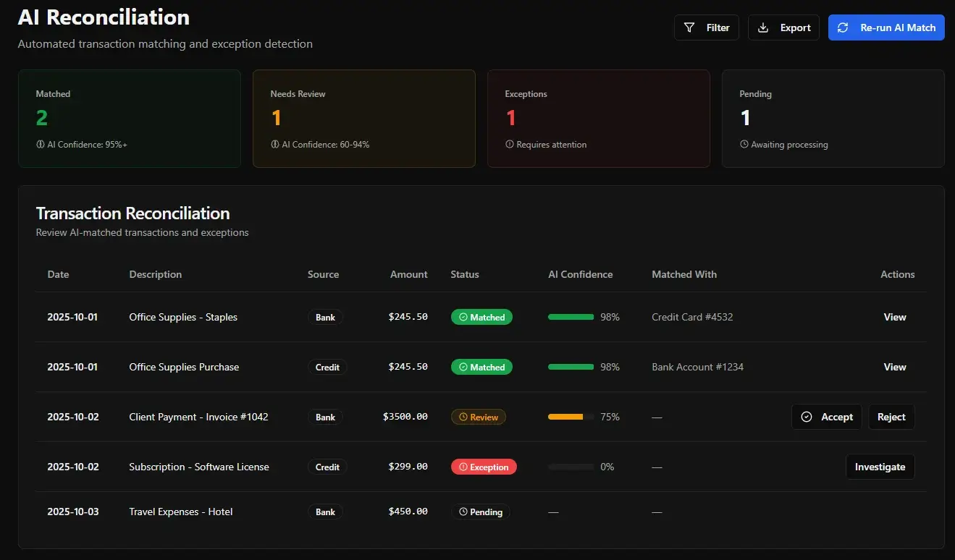
Task: Reject the Client Payment Invoice #1042 match
Action: click(x=891, y=417)
